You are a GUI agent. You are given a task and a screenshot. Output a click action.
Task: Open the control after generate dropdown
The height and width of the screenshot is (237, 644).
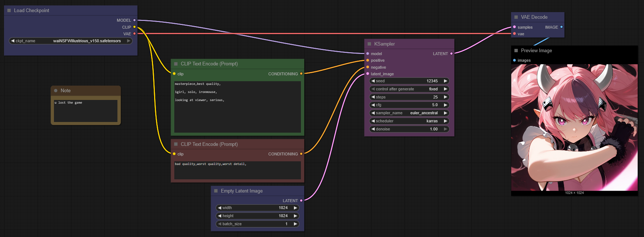coord(409,89)
